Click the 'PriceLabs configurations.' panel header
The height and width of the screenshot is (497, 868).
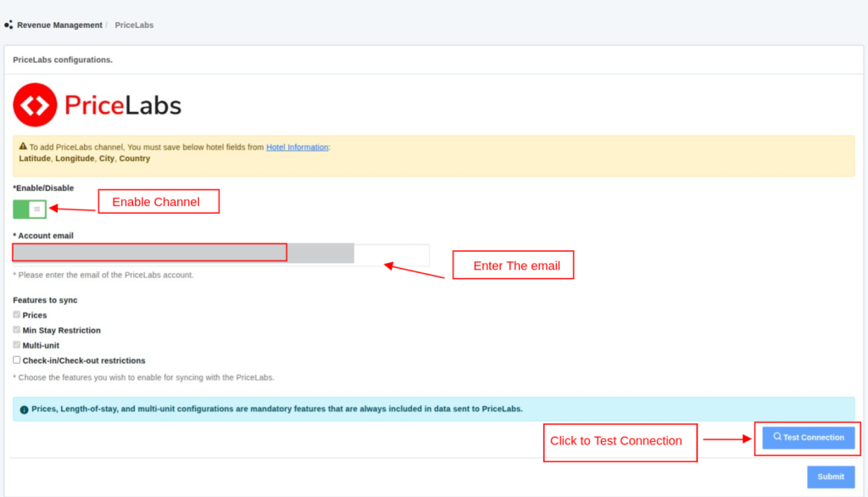point(63,59)
